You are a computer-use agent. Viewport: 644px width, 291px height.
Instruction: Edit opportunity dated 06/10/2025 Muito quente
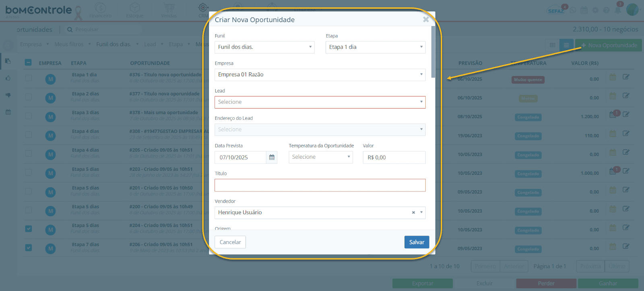[626, 77]
